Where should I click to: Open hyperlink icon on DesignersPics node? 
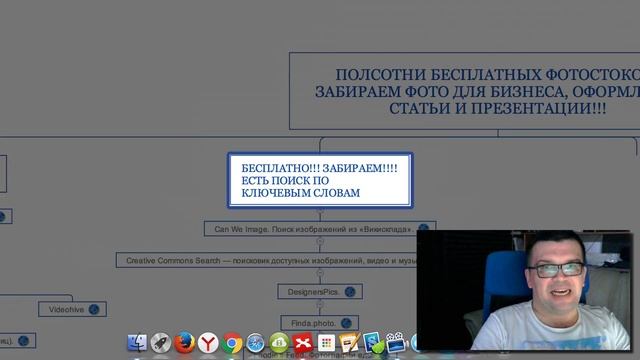pos(350,292)
